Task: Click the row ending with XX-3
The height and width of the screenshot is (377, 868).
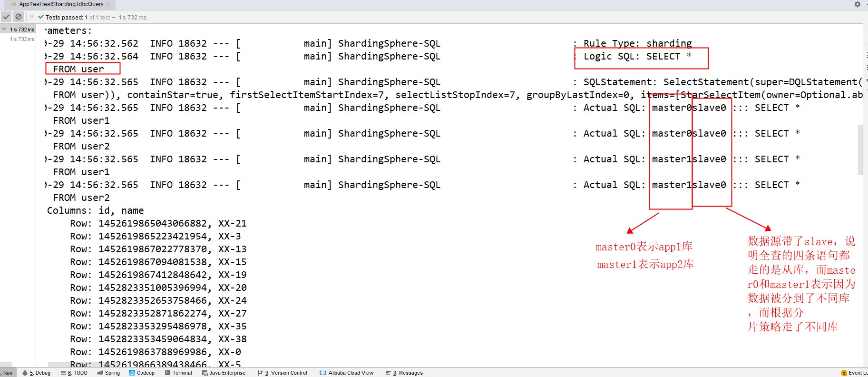Action: coord(156,236)
